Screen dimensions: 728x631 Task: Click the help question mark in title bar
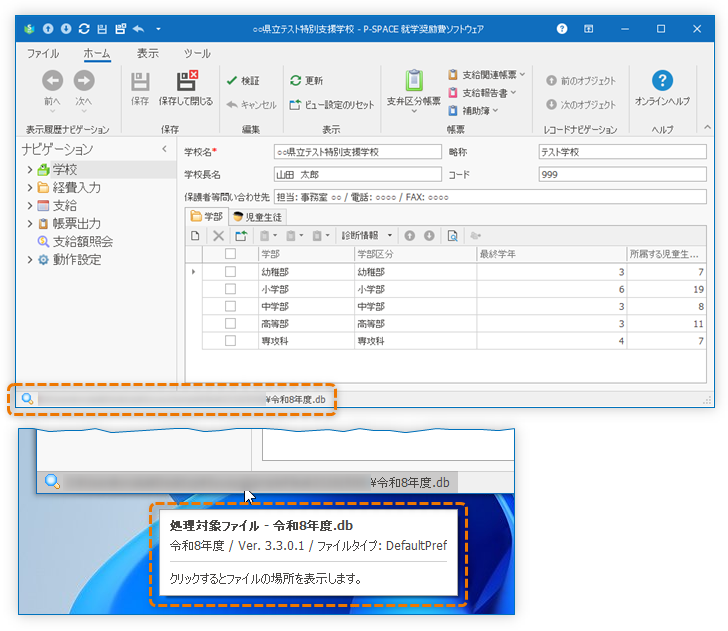[562, 29]
